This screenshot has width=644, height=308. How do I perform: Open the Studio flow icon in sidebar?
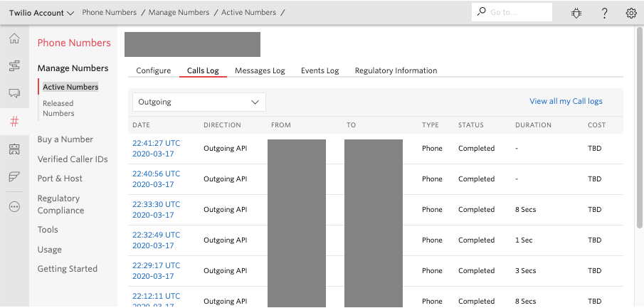(14, 66)
